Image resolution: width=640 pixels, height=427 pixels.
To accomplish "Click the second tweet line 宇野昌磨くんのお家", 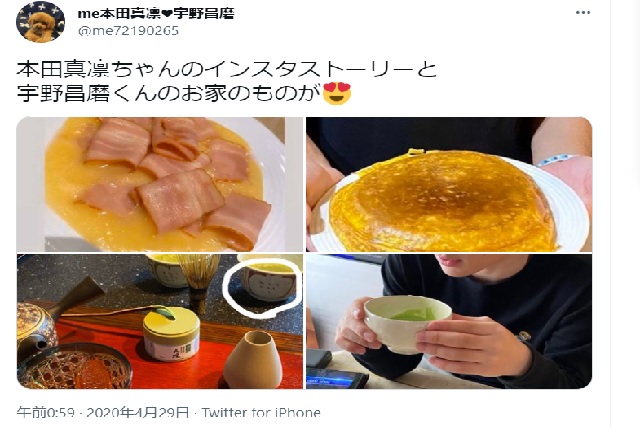I will 168,93.
